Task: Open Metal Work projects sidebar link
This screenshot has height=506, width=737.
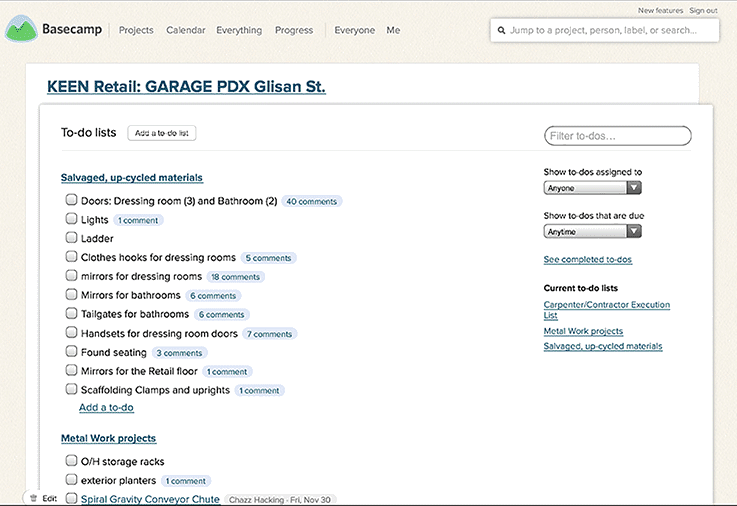Action: 583,331
